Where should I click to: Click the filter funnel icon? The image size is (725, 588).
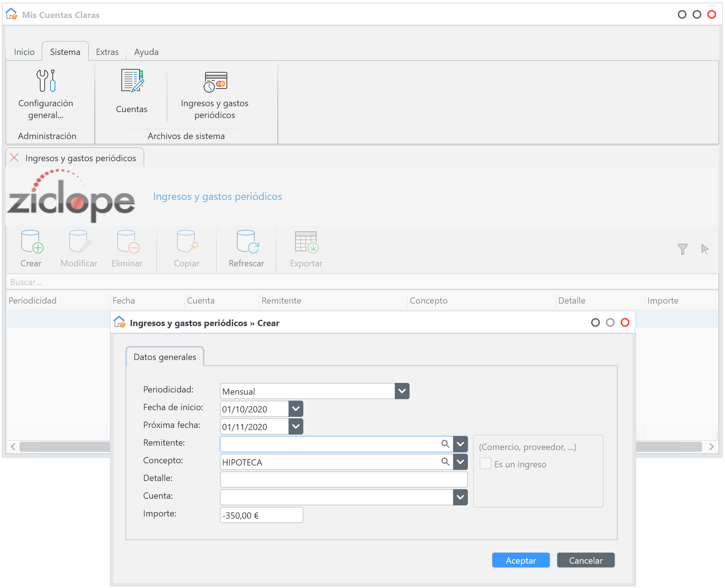[682, 249]
